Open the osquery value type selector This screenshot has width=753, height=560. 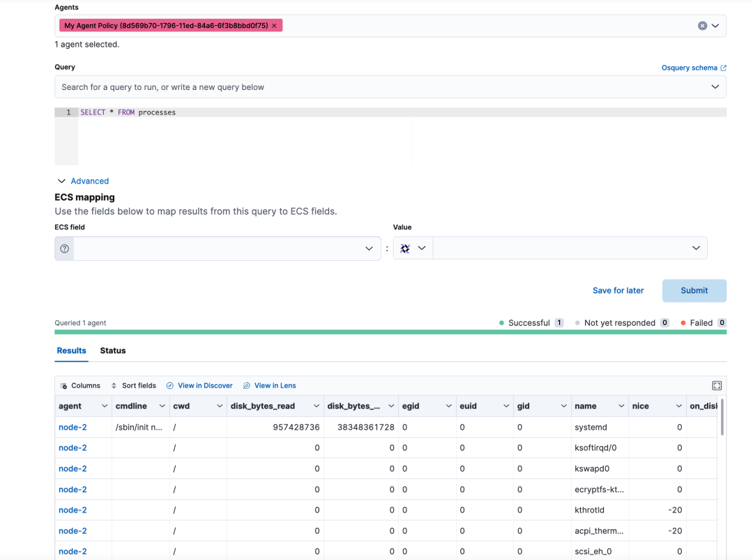(413, 248)
